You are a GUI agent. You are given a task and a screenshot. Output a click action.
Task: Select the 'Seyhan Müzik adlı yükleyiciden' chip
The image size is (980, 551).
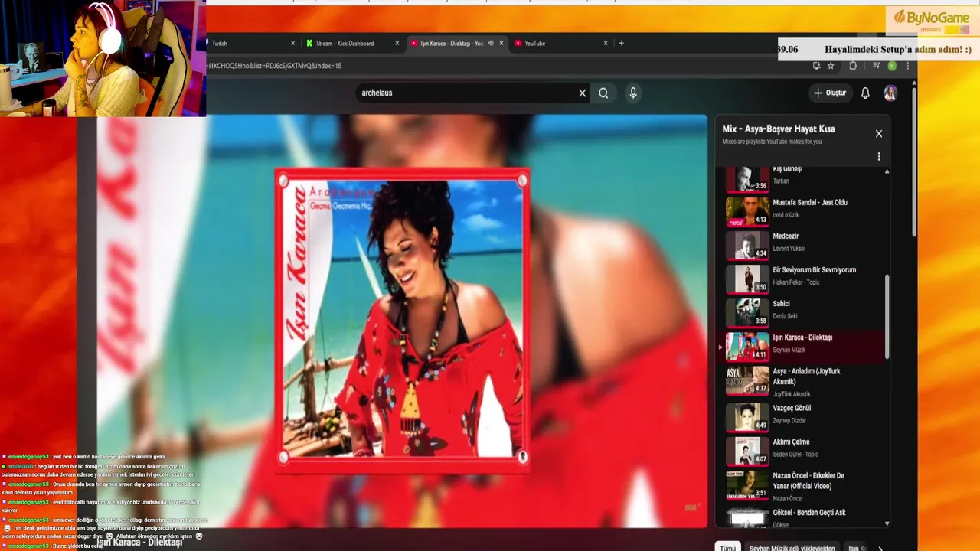click(792, 548)
